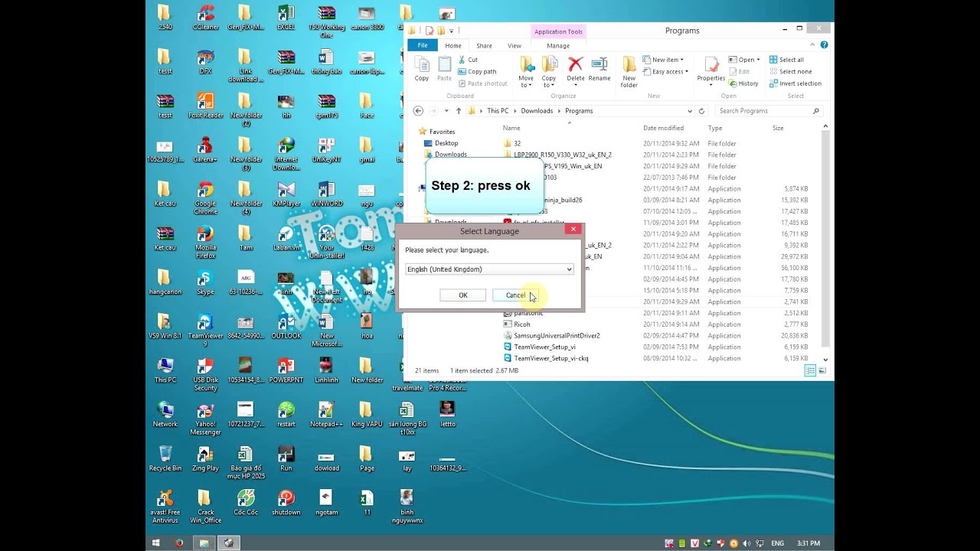
Task: Select the Ricoh file row
Action: click(522, 324)
